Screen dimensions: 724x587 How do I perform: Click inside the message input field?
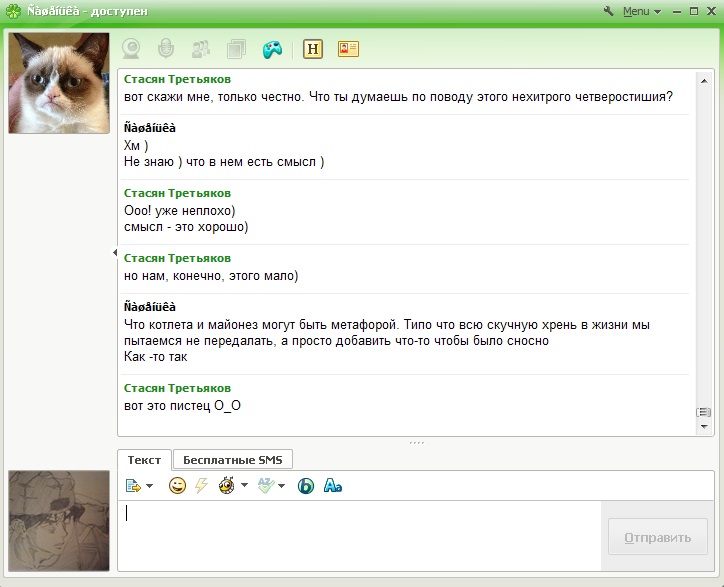(x=359, y=536)
